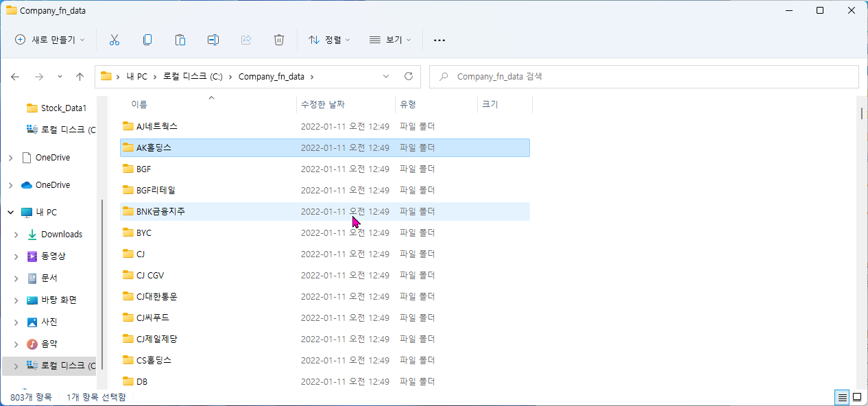868x406 pixels.
Task: Expand the Downloads tree node
Action: pyautogui.click(x=16, y=235)
